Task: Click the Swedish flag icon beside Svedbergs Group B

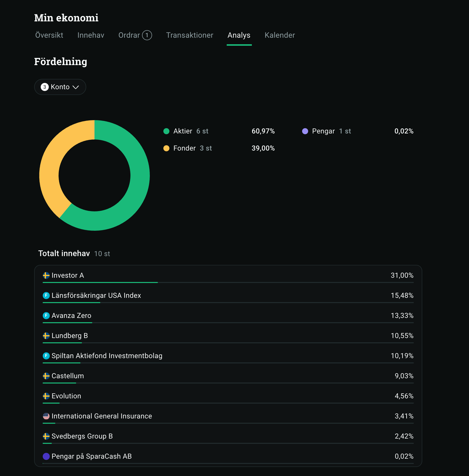Action: tap(46, 436)
